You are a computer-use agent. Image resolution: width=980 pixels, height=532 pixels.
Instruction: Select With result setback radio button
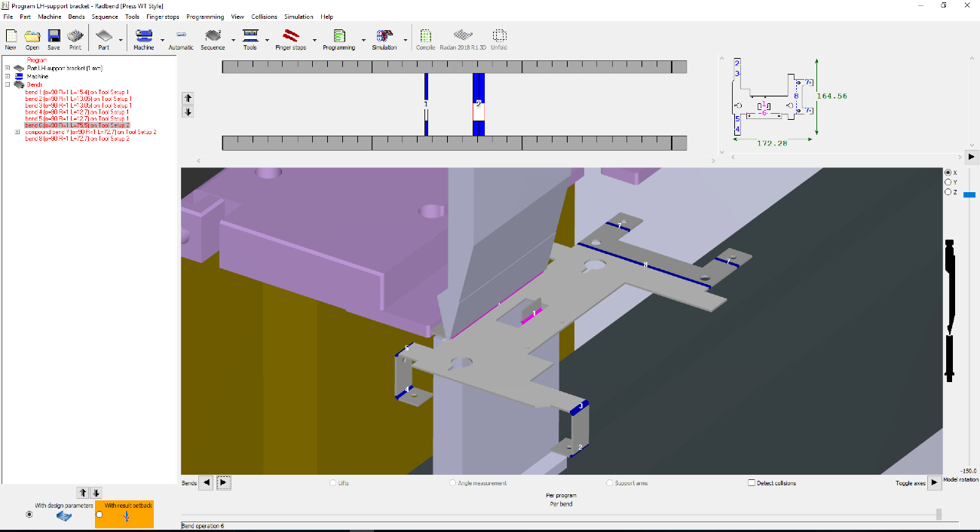100,515
